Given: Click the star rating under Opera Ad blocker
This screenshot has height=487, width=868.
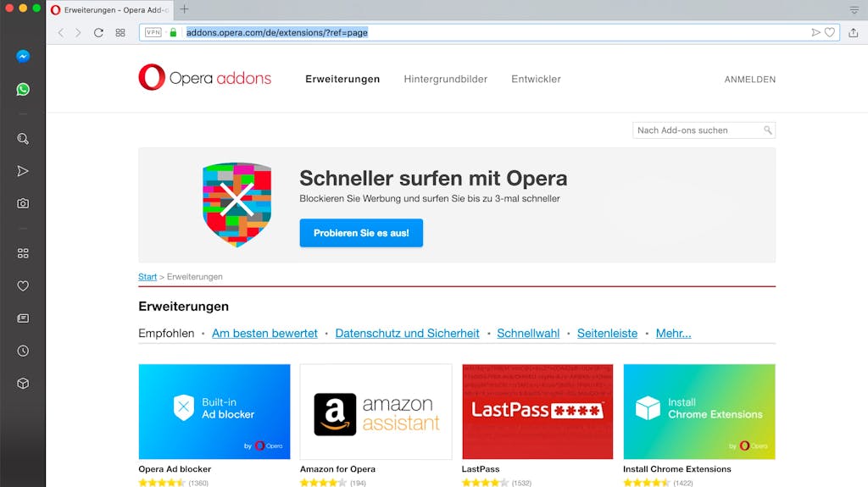Looking at the screenshot, I should click(x=162, y=483).
